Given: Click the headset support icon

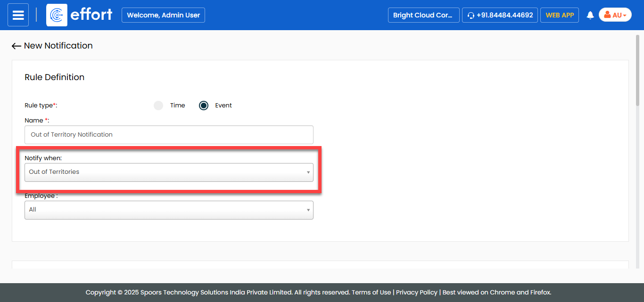Looking at the screenshot, I should point(471,16).
